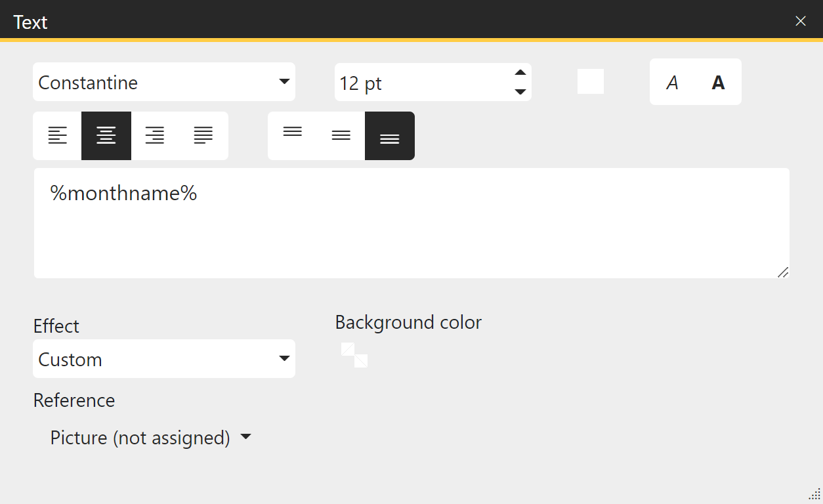Align text to the right
This screenshot has height=504, width=823.
[x=155, y=136]
